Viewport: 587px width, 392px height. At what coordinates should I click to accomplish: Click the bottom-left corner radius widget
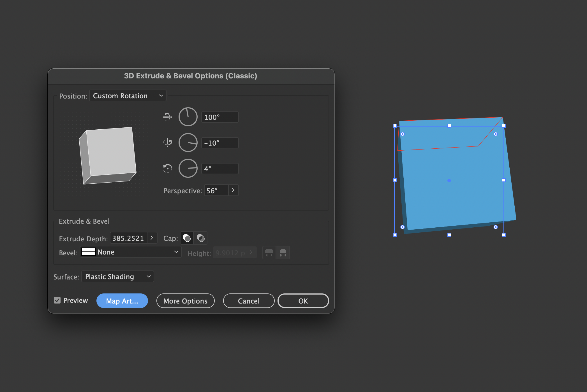coord(403,227)
